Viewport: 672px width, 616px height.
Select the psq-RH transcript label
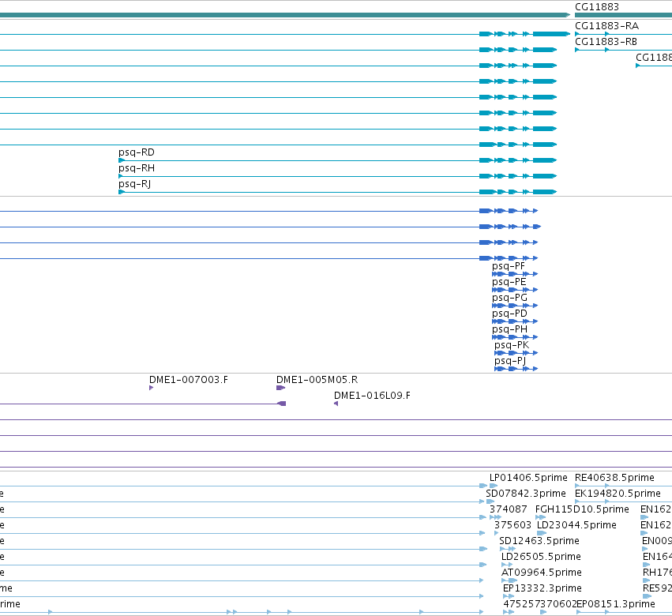coord(137,168)
